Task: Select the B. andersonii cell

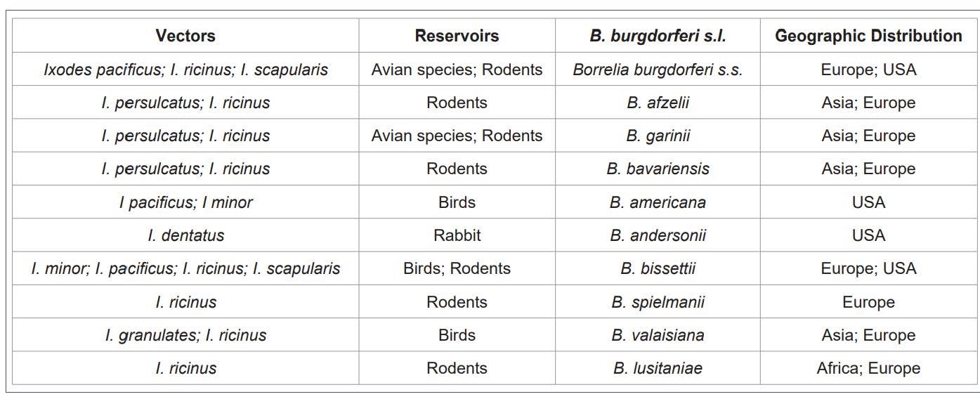Action: [x=658, y=235]
